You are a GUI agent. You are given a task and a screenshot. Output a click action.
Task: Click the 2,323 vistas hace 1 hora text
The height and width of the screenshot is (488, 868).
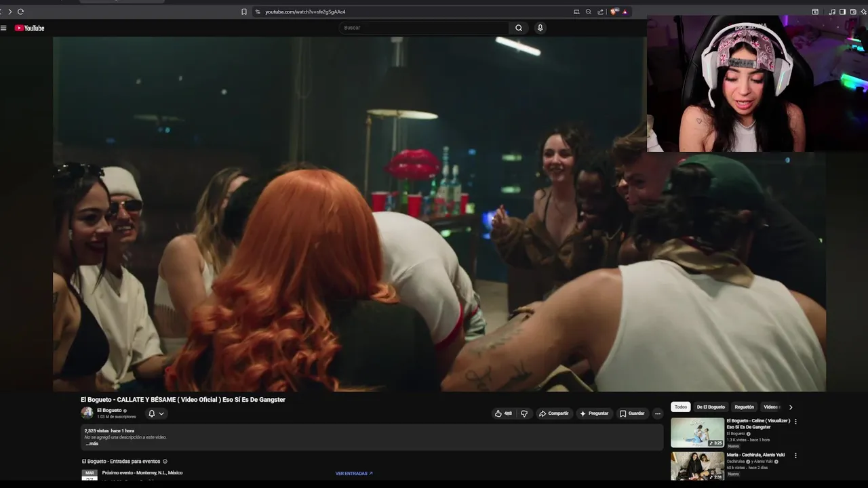(x=109, y=431)
